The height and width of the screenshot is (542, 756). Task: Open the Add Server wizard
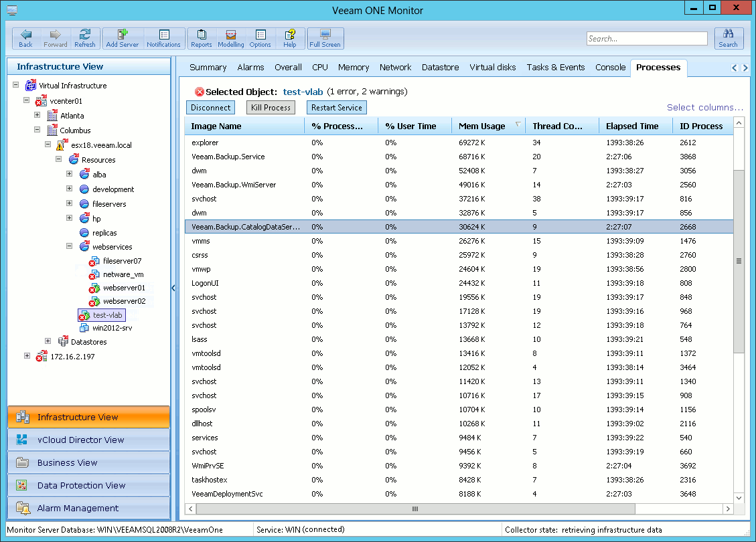coord(123,38)
